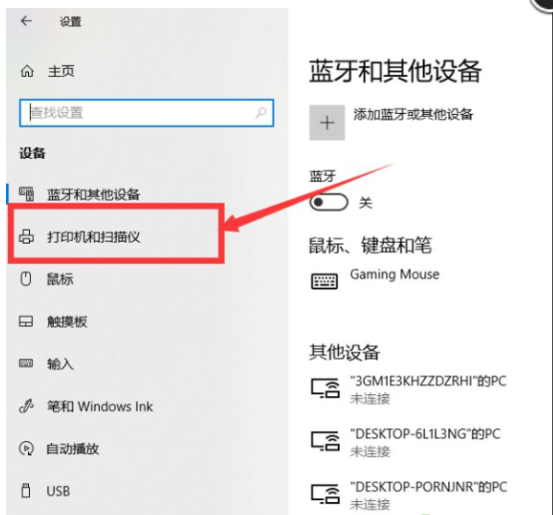Click the 设备 category heading in sidebar
The image size is (553, 515).
tap(32, 153)
